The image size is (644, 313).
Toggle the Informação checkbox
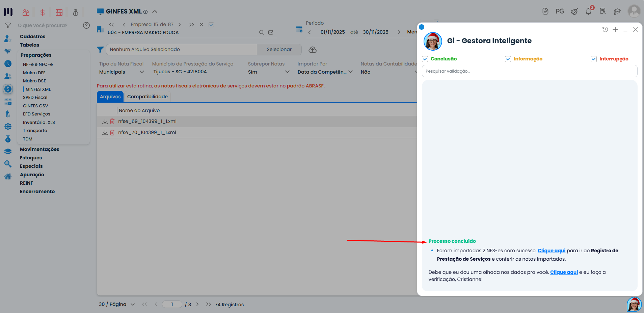[508, 59]
